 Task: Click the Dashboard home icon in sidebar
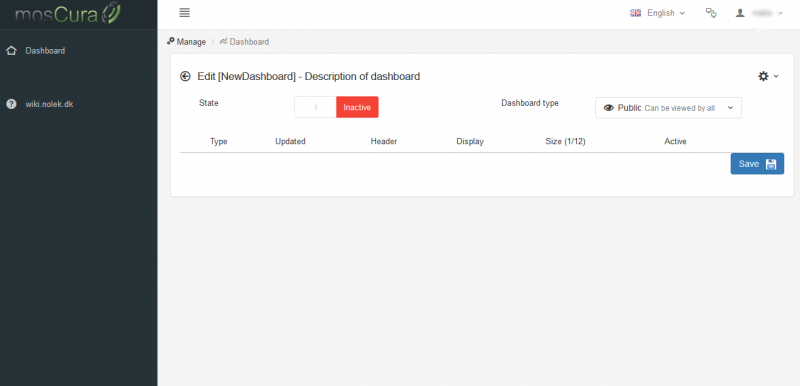pyautogui.click(x=11, y=50)
